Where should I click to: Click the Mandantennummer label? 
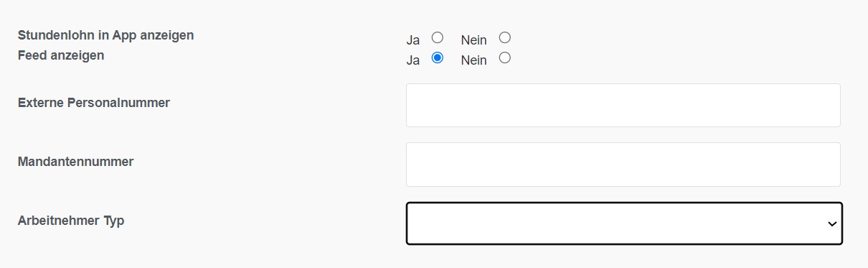tap(75, 162)
